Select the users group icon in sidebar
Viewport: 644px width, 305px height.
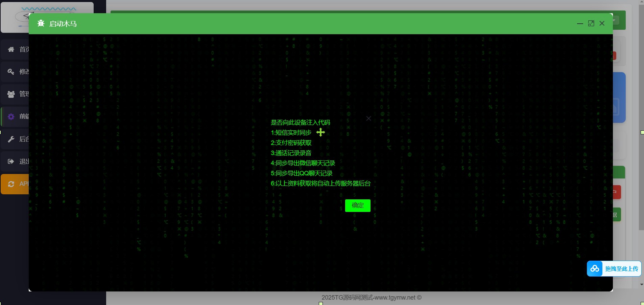point(11,94)
